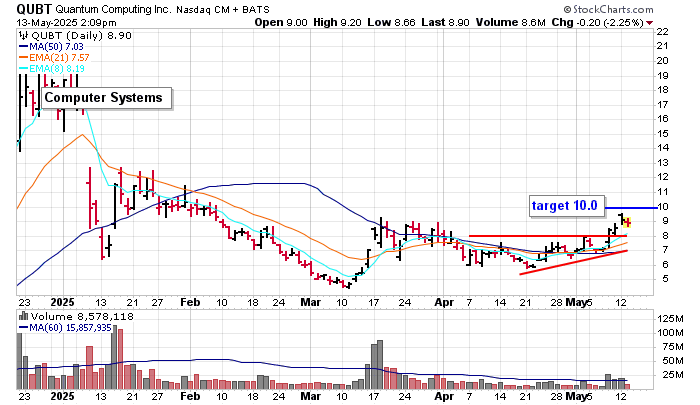Click the Last 8.90 value

[x=445, y=22]
